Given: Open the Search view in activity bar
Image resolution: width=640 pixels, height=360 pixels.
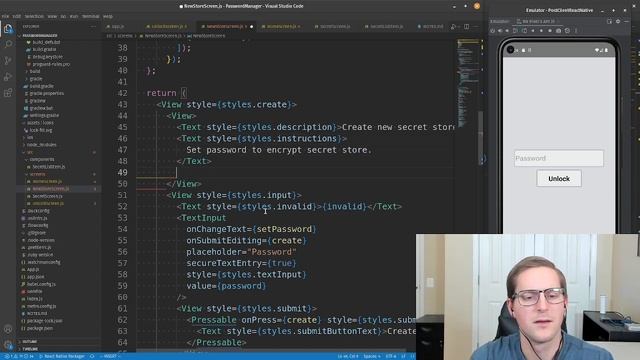Looking at the screenshot, I should pos(8,44).
